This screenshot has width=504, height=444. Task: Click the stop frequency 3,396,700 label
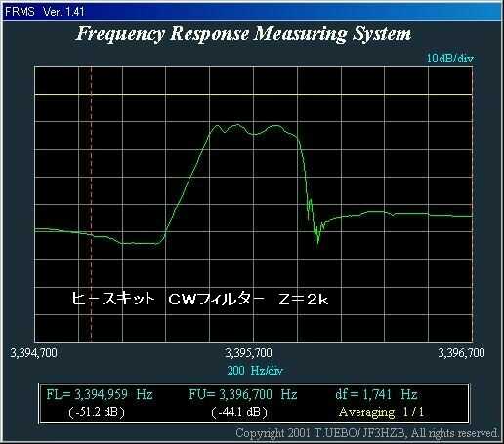pos(461,353)
